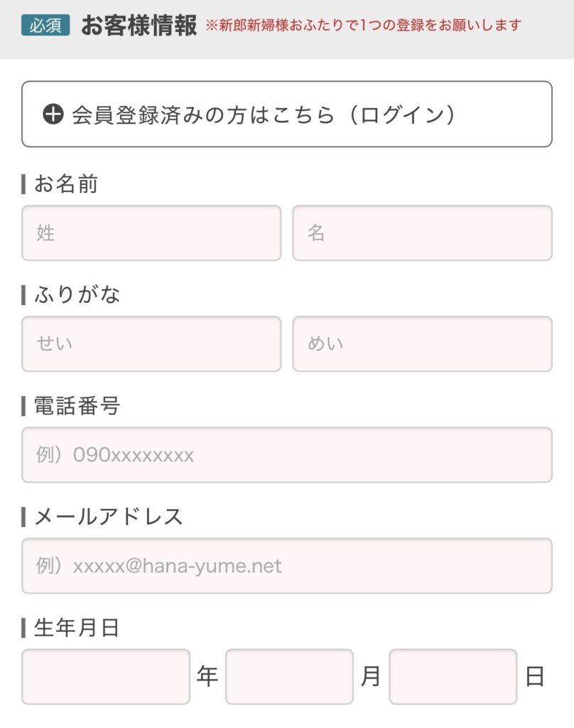Click the birth month field before 月

click(289, 677)
